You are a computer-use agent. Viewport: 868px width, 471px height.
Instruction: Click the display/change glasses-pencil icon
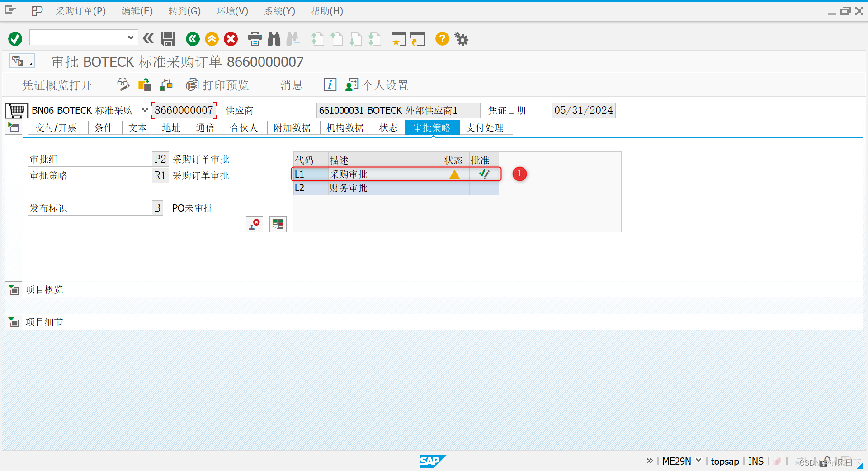coord(123,85)
